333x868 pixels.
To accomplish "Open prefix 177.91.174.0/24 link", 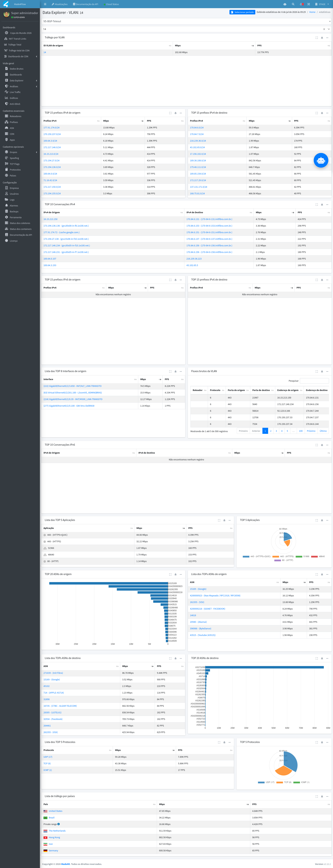I will click(51, 127).
